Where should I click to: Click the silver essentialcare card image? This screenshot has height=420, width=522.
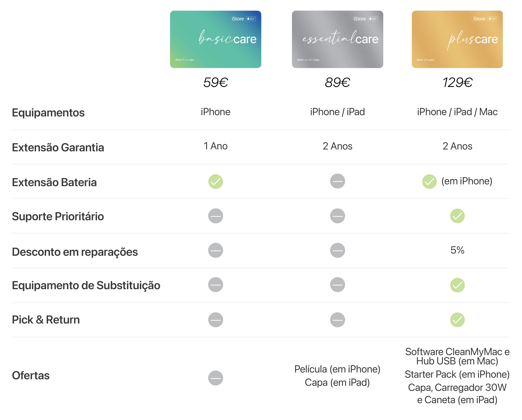point(337,39)
